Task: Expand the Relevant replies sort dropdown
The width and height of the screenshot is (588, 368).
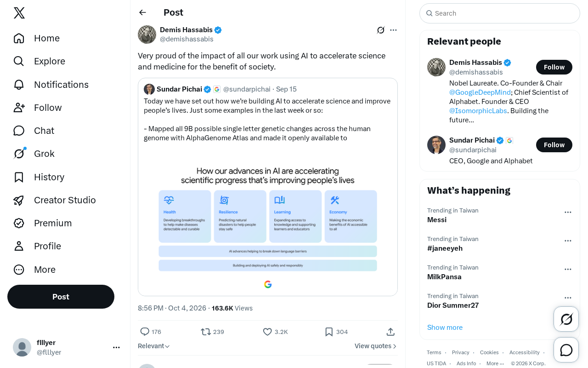Action: click(x=154, y=346)
